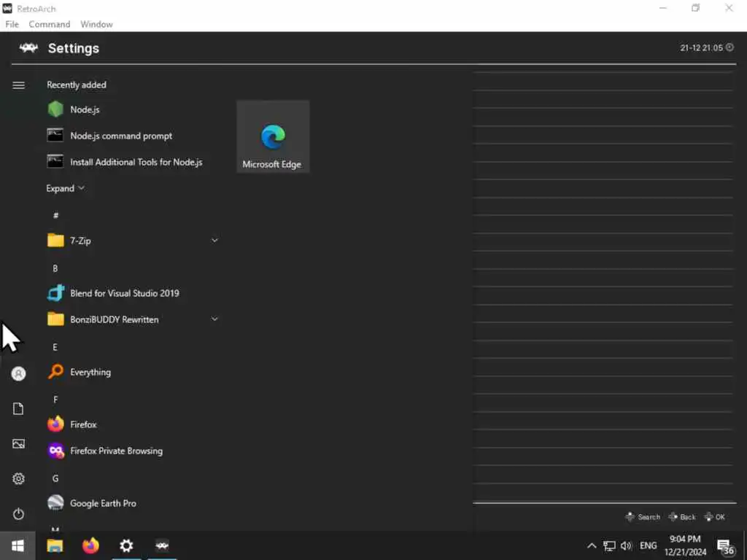This screenshot has width=747, height=560.
Task: Click the Search hint in RetroArch footer
Action: (643, 517)
